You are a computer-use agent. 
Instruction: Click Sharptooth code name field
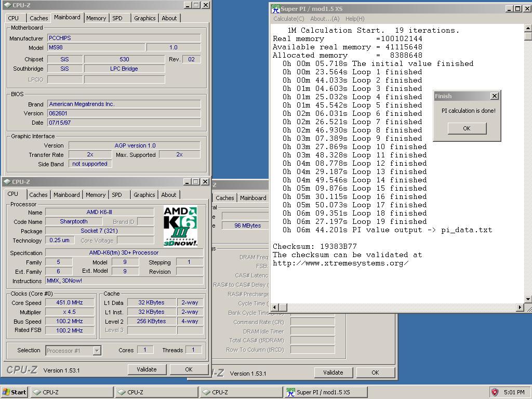point(74,221)
